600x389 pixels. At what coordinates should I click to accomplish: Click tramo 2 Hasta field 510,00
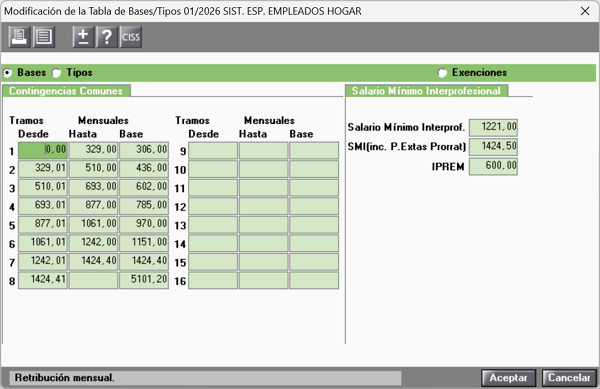(x=93, y=169)
